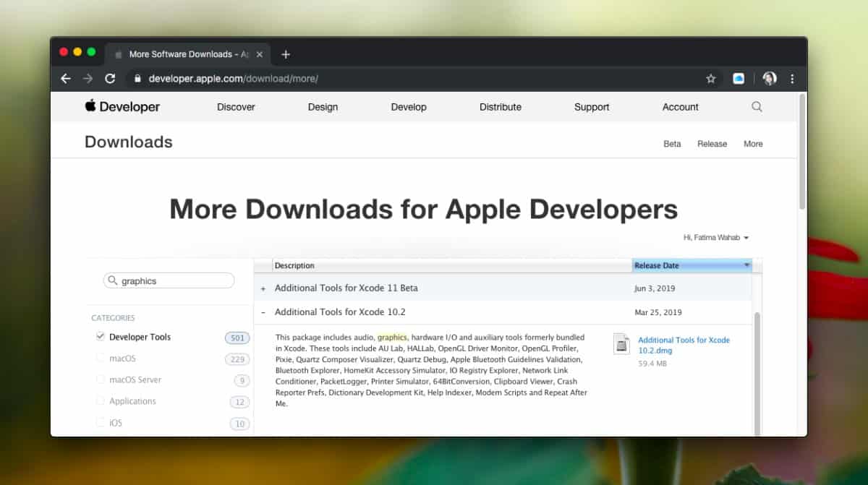Screen dimensions: 868x485
Task: Open a new tab with the plus button
Action: tap(286, 54)
